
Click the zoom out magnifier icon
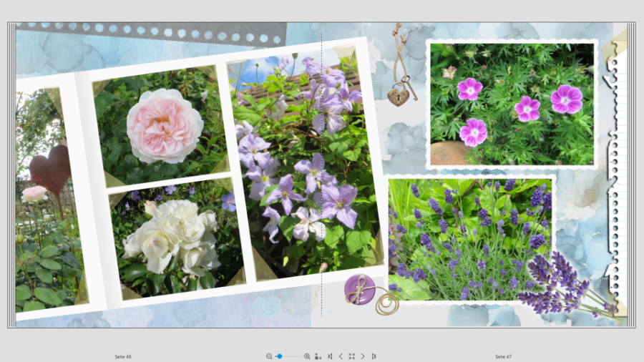pos(269,356)
